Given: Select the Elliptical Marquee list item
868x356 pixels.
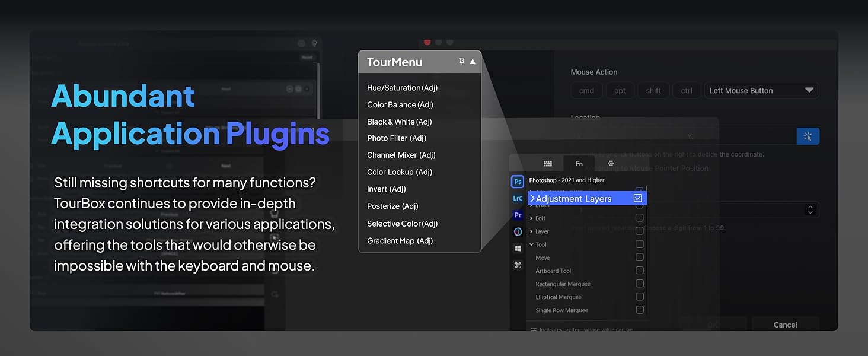Looking at the screenshot, I should [x=559, y=297].
